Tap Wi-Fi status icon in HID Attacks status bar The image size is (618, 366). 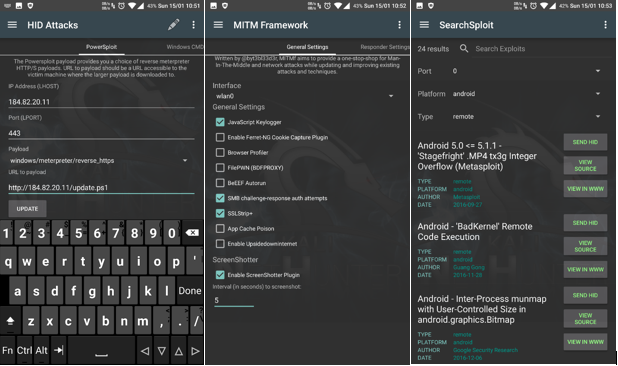(x=132, y=6)
